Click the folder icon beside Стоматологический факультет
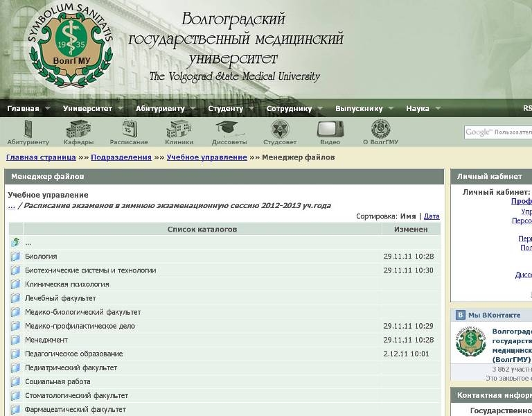 point(15,396)
